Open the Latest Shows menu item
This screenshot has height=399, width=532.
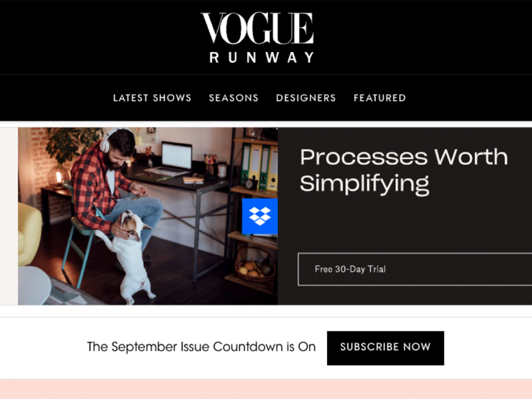point(152,98)
